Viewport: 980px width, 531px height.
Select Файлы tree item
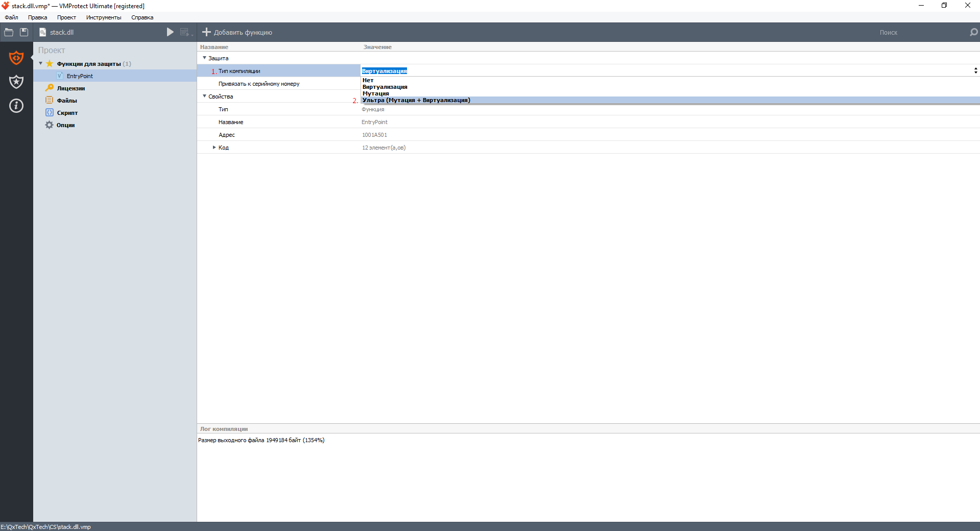[x=67, y=101]
